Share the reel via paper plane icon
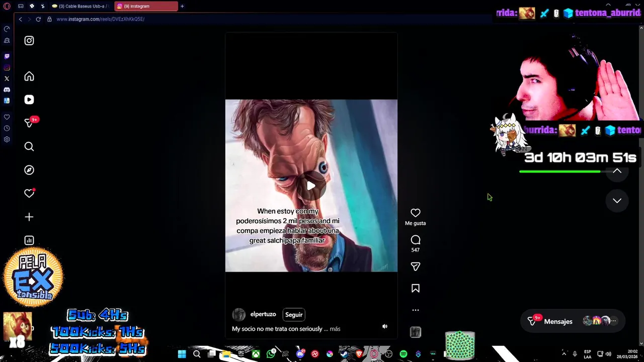 [416, 266]
